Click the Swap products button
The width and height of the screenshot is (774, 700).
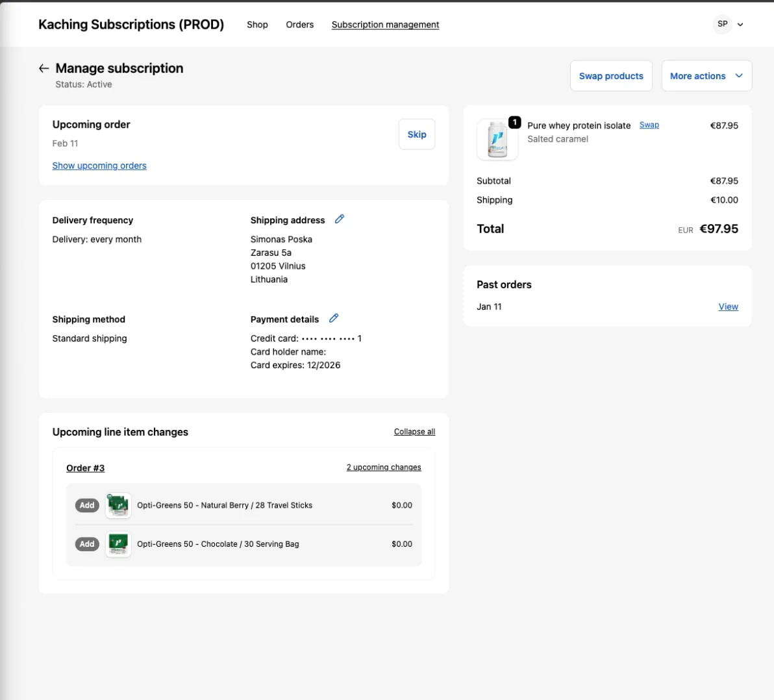click(x=611, y=76)
